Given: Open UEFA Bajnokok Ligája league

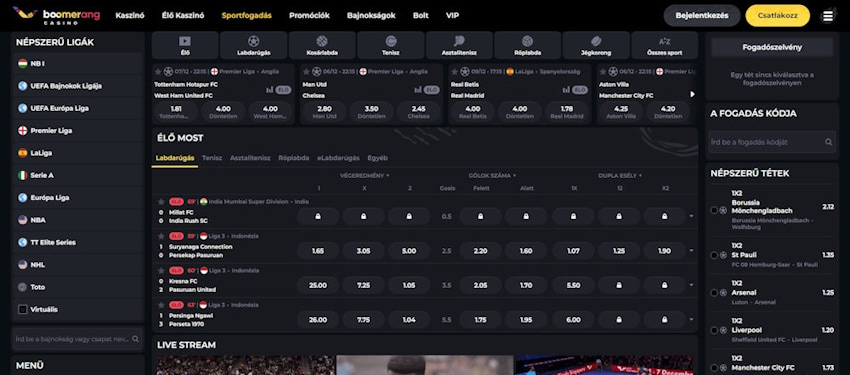Looking at the screenshot, I should (x=78, y=86).
